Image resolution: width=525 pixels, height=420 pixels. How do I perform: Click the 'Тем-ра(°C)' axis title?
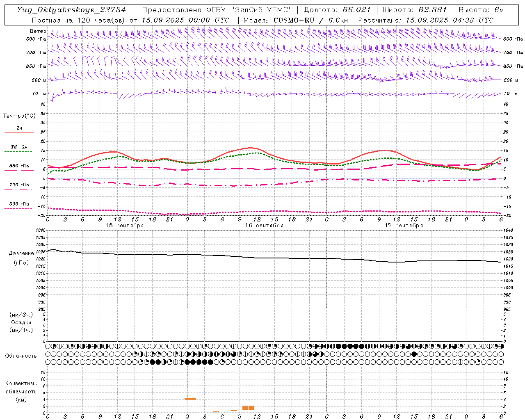(x=19, y=116)
